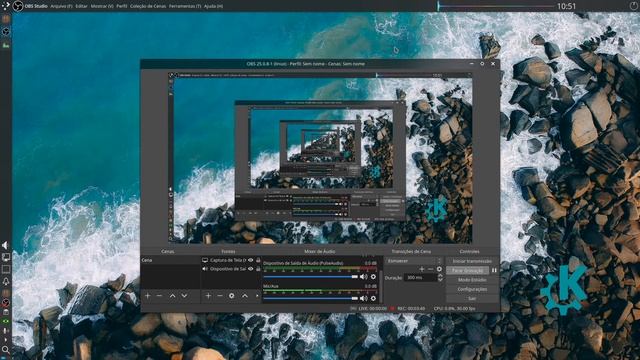Move scene up with the arrow icon
Screen dimensions: 640x360
pyautogui.click(x=173, y=296)
